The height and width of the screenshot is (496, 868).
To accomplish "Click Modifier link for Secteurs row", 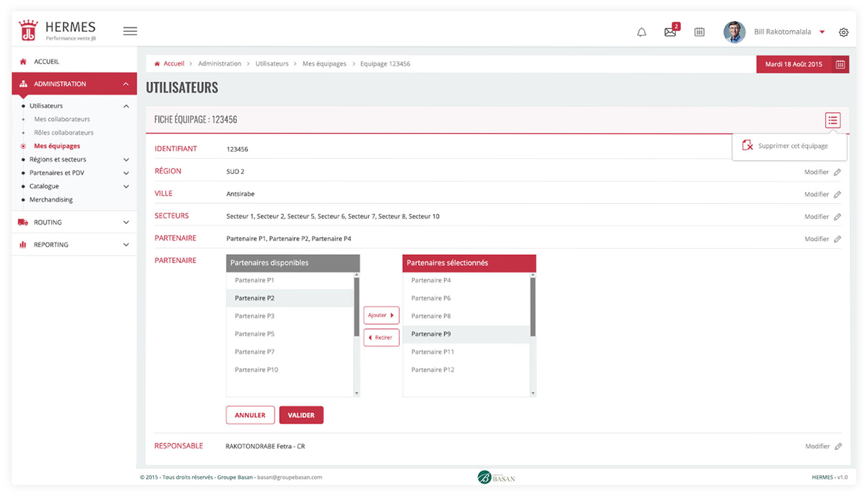I will tap(816, 216).
